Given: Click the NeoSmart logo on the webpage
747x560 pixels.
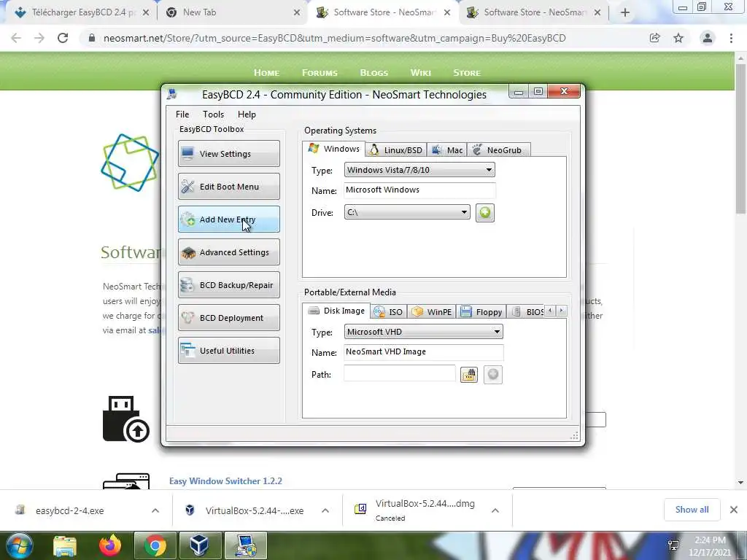Looking at the screenshot, I should click(x=130, y=163).
